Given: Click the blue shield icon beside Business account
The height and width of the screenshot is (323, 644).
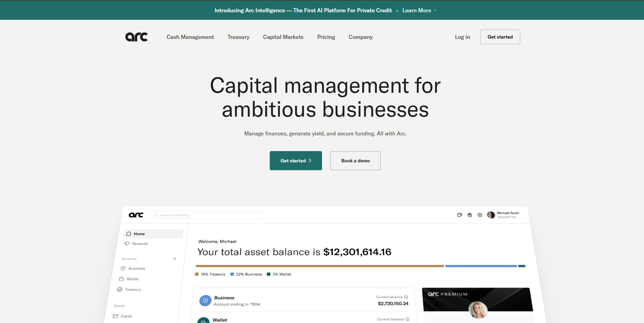Looking at the screenshot, I should (205, 300).
